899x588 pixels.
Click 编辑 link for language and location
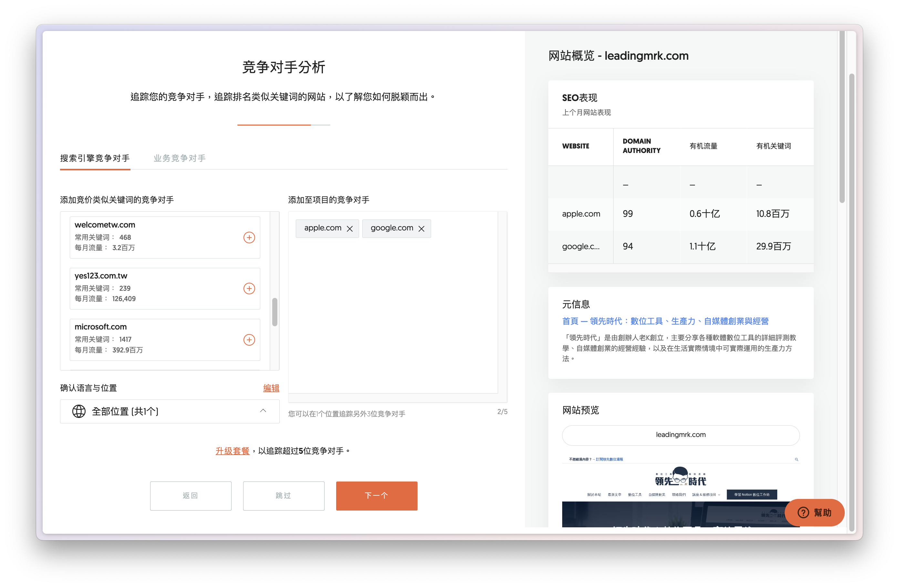(x=271, y=388)
